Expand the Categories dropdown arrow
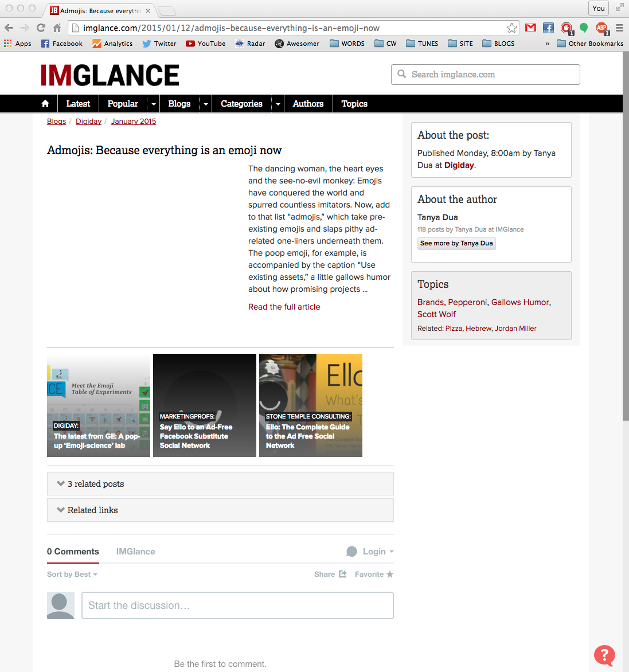The width and height of the screenshot is (629, 672). click(x=278, y=104)
